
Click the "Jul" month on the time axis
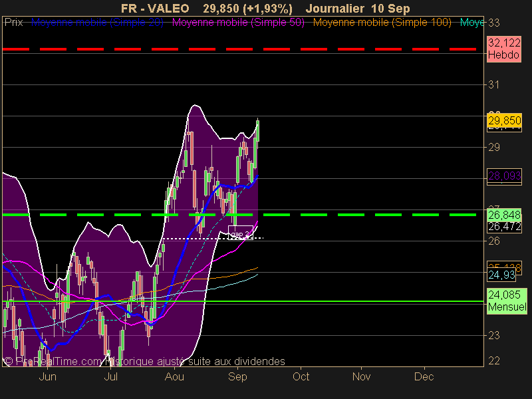110,376
